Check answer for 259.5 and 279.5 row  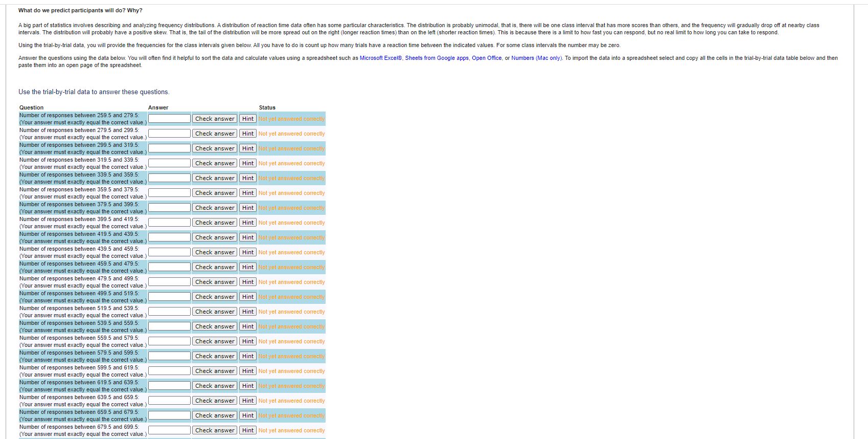pos(215,119)
